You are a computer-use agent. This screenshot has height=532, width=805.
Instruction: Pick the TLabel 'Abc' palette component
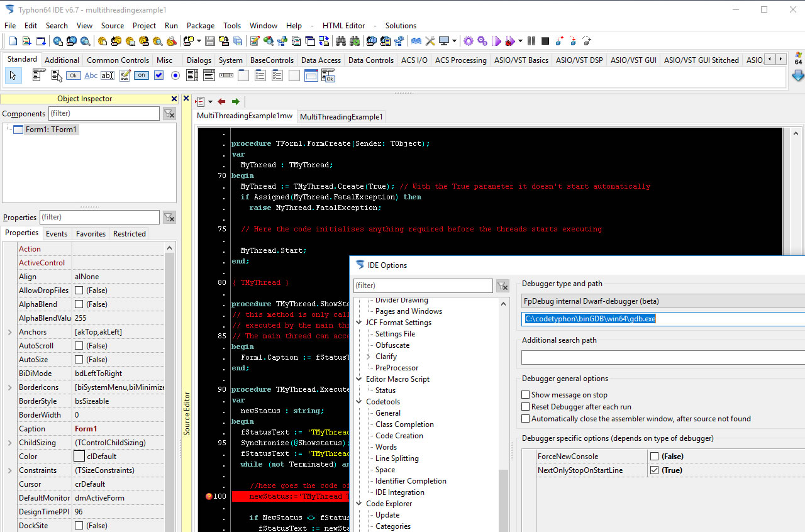(x=91, y=75)
